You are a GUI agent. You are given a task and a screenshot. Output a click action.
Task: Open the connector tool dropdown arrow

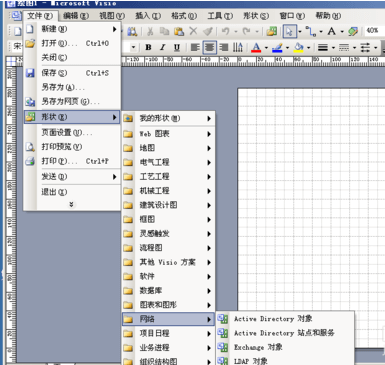click(x=321, y=32)
